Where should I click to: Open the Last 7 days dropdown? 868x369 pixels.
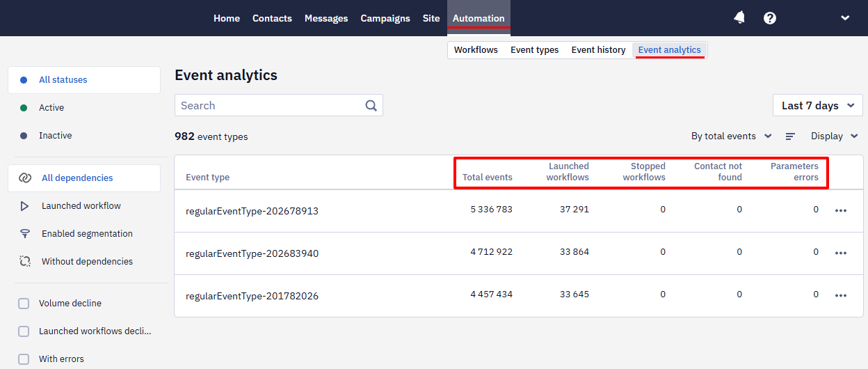(x=818, y=106)
